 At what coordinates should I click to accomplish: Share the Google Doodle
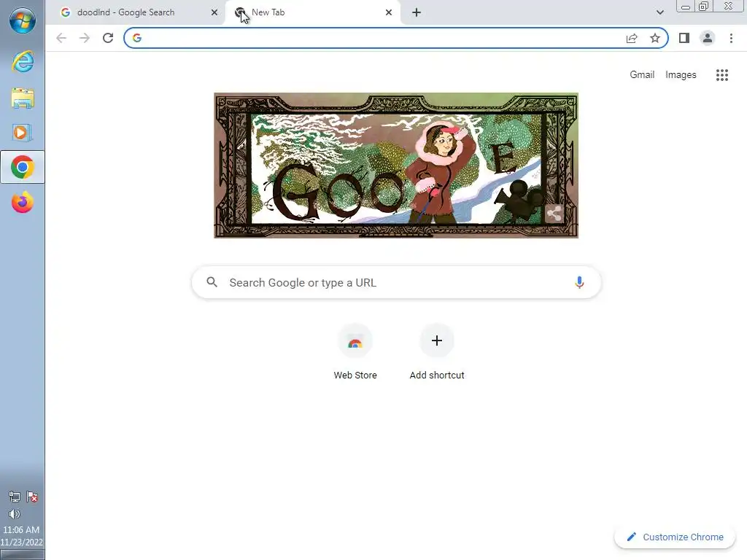point(554,214)
